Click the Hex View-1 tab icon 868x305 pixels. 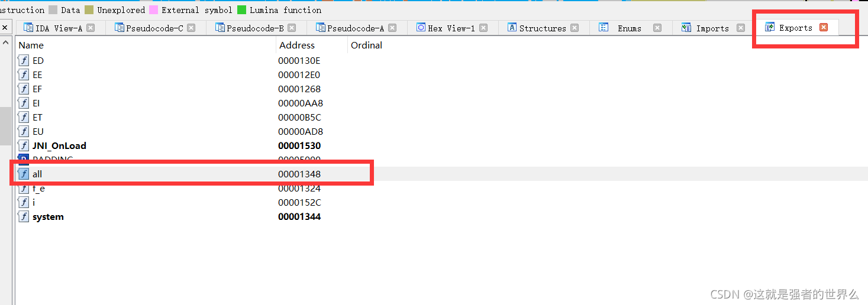coord(421,27)
